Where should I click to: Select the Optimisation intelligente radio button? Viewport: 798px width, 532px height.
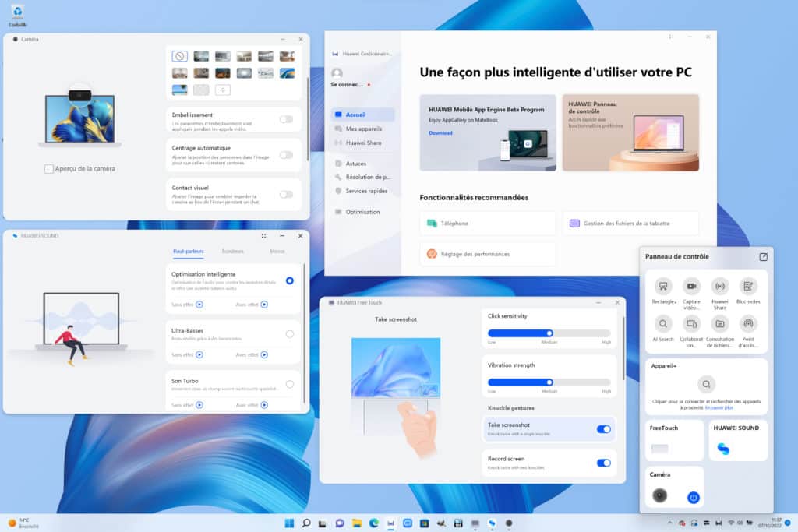pyautogui.click(x=290, y=280)
